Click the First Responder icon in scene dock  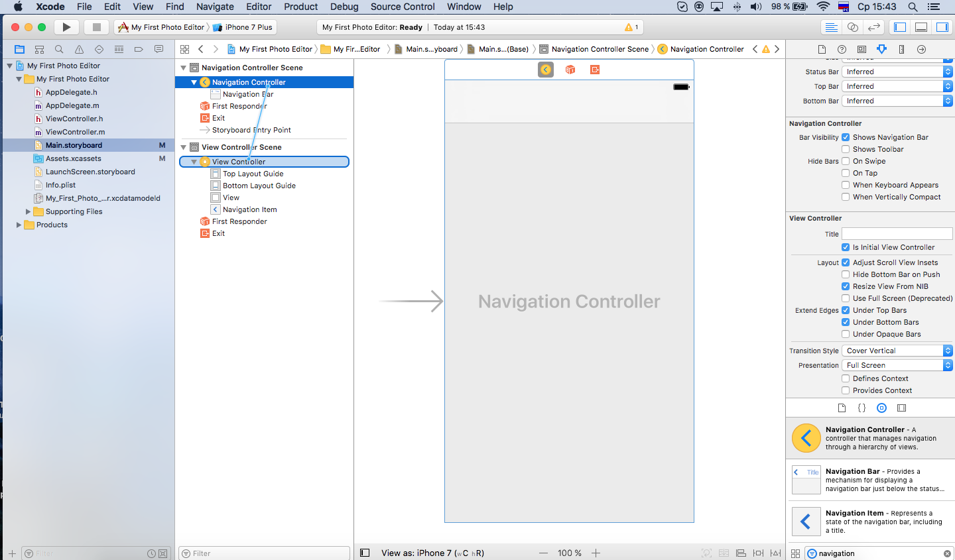point(570,70)
